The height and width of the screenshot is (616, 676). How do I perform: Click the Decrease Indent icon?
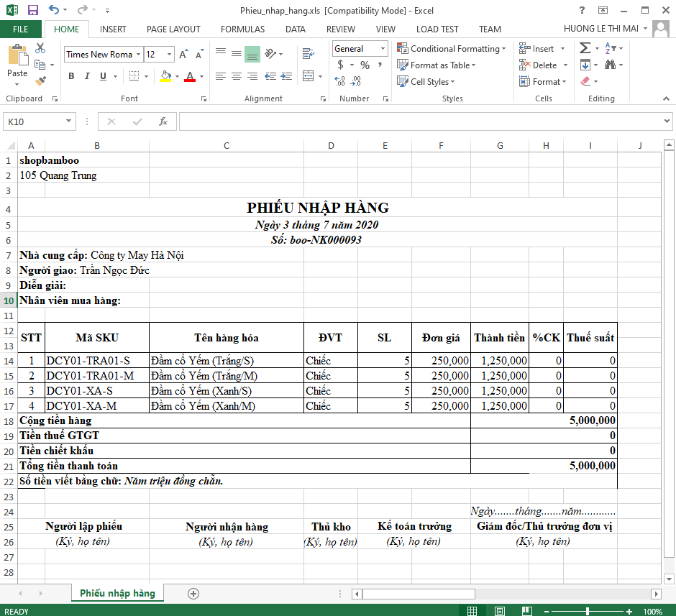click(x=270, y=76)
